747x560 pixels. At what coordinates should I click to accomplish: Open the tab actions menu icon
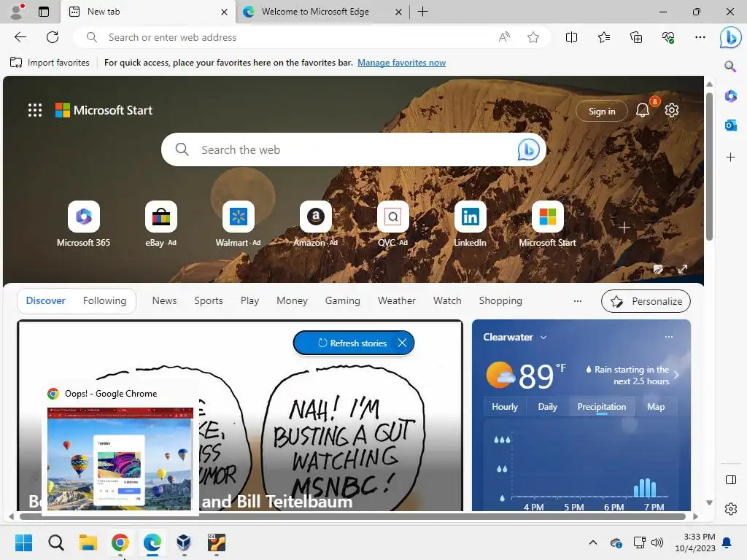tap(44, 12)
